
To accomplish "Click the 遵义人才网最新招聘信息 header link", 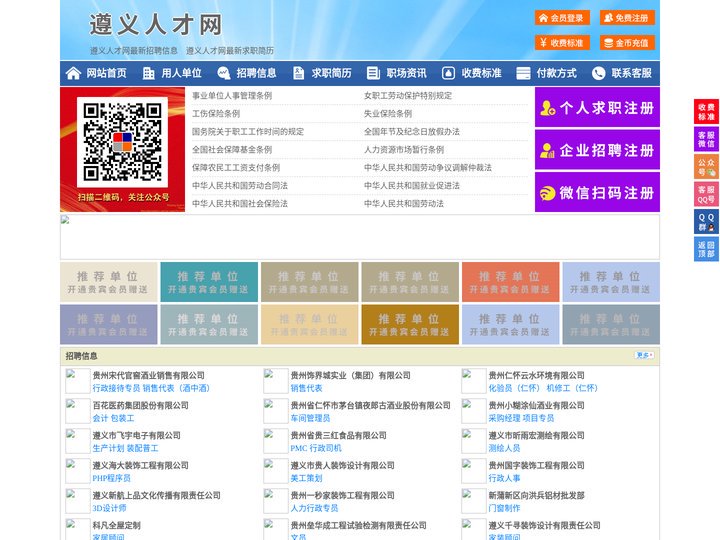I will click(x=134, y=51).
